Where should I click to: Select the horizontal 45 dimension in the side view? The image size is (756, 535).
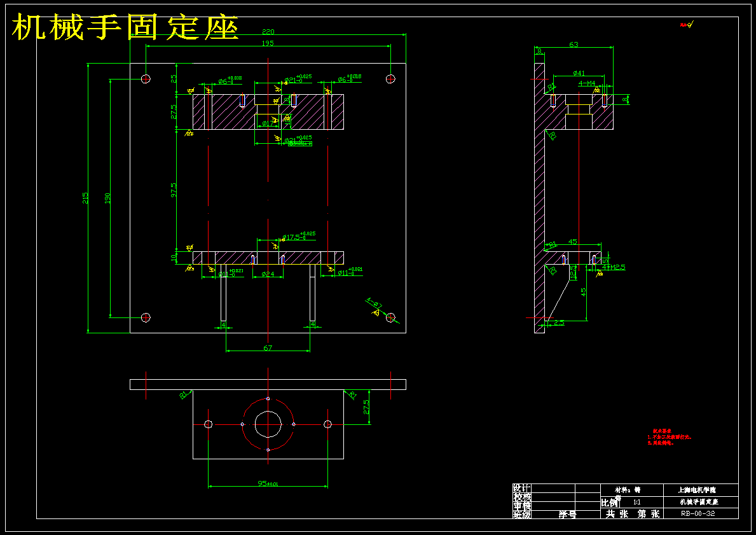pos(573,242)
